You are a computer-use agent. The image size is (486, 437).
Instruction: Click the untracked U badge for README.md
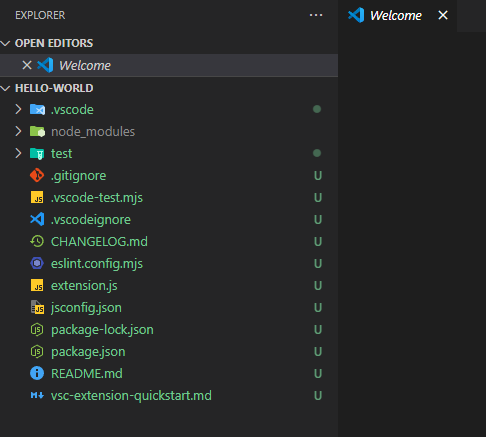point(318,374)
